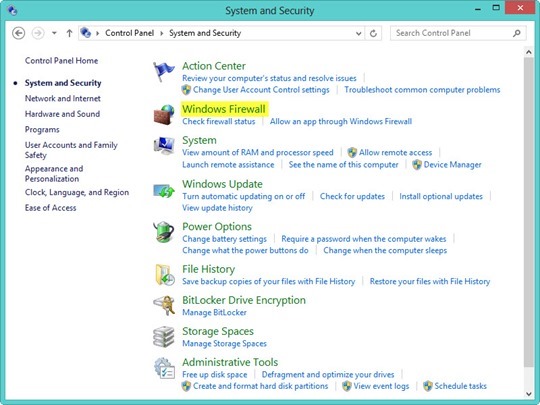The height and width of the screenshot is (405, 540).
Task: Open the recent locations dropdown arrow
Action: pos(54,33)
